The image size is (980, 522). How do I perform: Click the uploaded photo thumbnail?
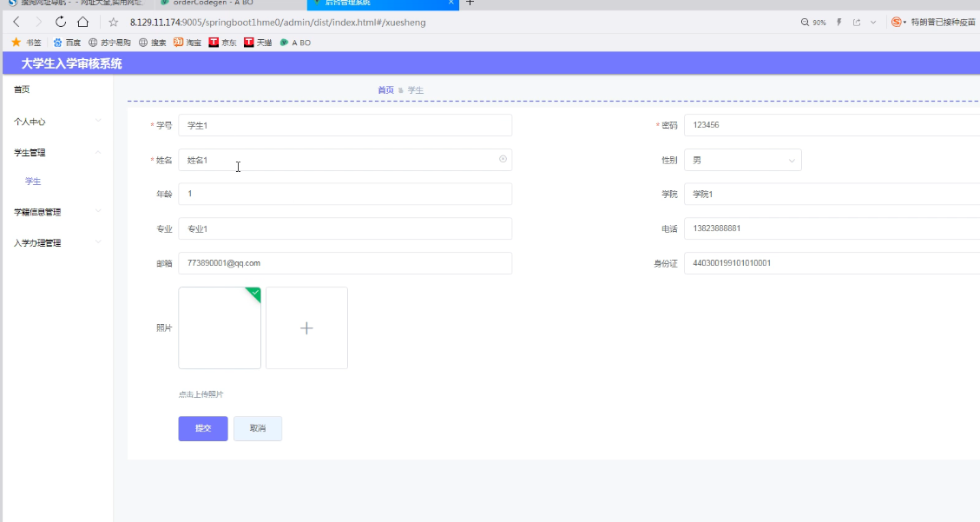pyautogui.click(x=220, y=327)
